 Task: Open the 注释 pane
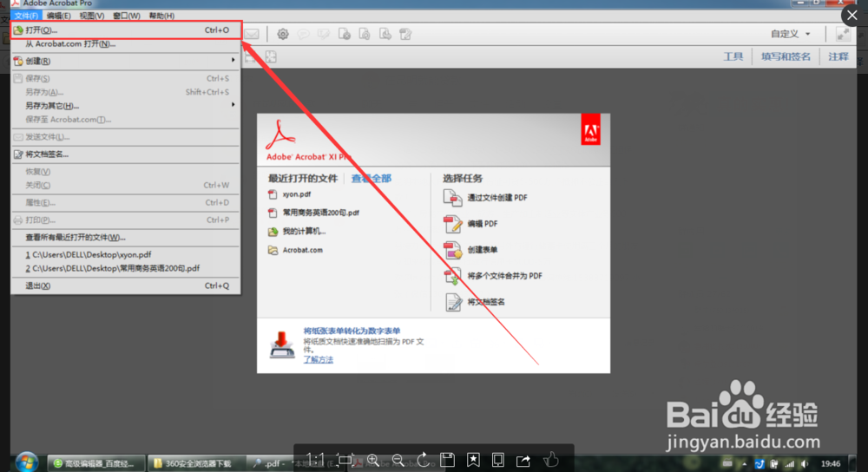tap(838, 56)
